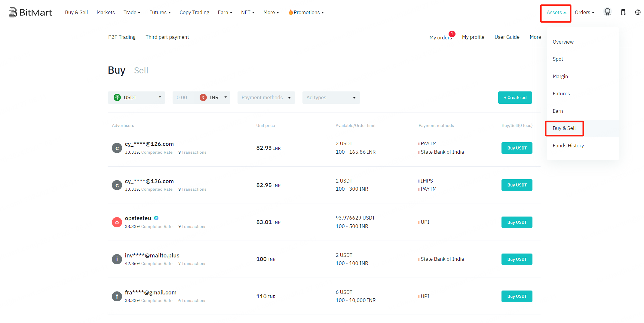
Task: Open the Payment methods filter
Action: [266, 97]
